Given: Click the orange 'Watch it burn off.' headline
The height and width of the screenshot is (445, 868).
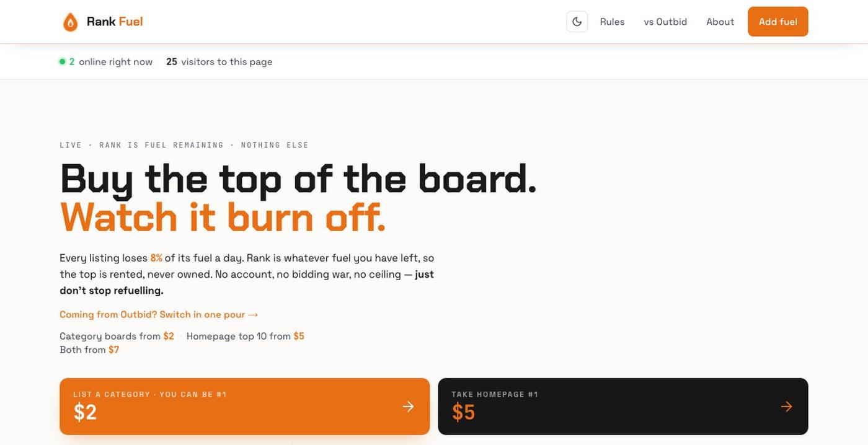Looking at the screenshot, I should tap(223, 217).
